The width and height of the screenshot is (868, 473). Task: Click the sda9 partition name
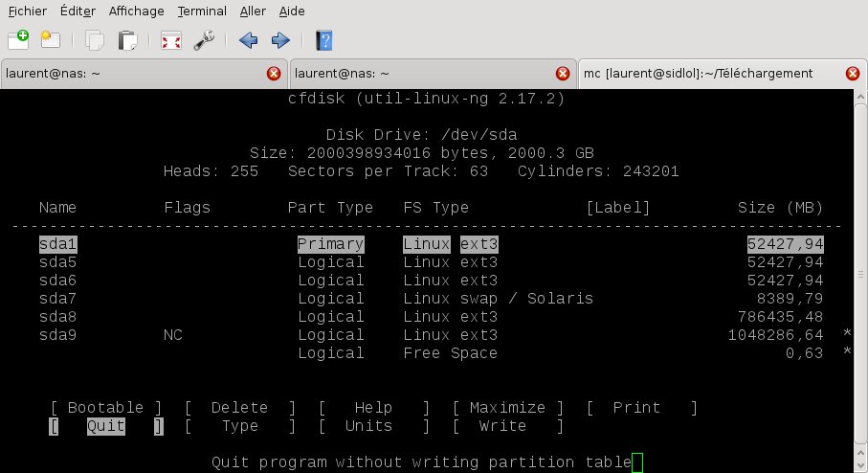(58, 335)
